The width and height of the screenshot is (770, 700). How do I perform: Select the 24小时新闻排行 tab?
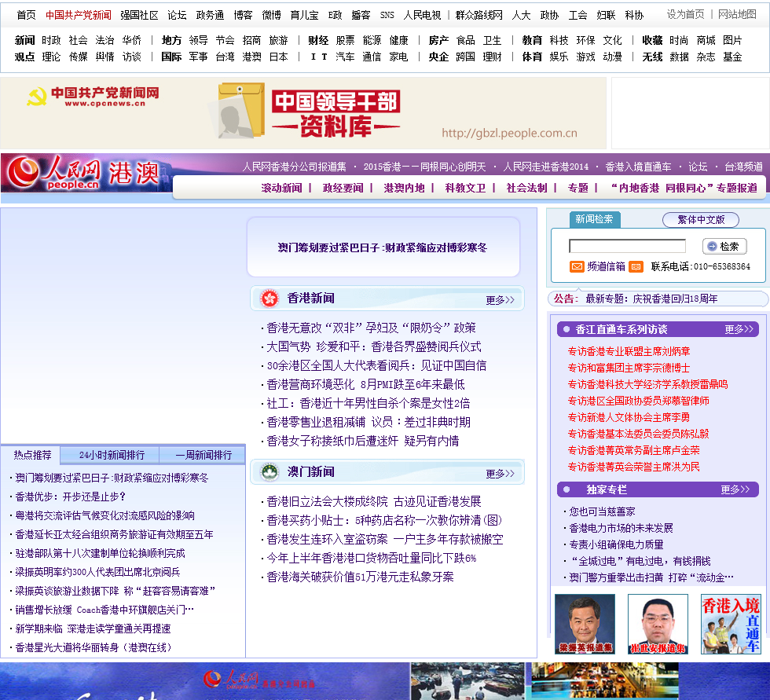click(x=112, y=455)
